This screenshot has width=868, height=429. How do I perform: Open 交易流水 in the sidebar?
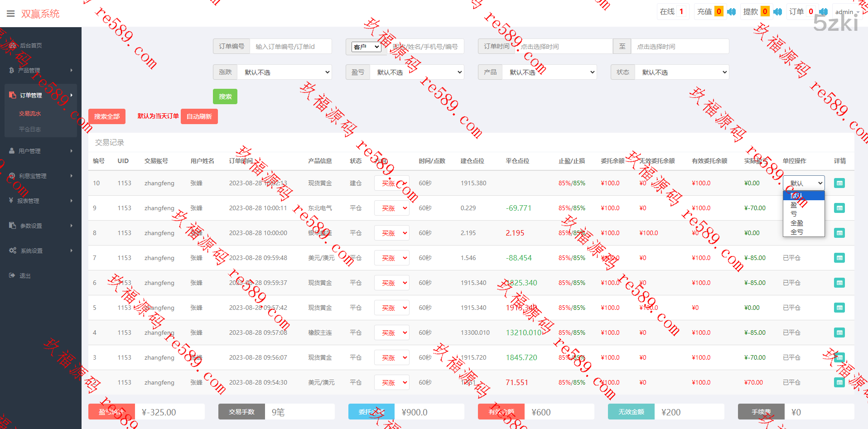30,114
